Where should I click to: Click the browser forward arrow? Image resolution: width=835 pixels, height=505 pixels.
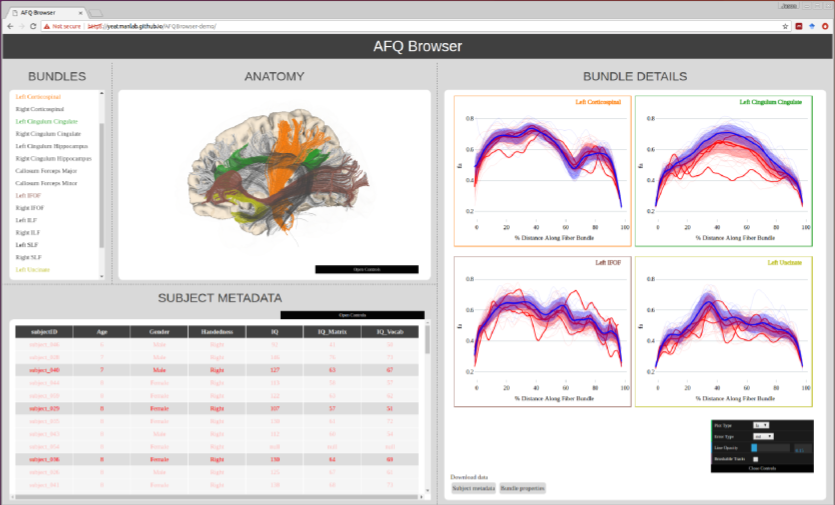point(22,25)
